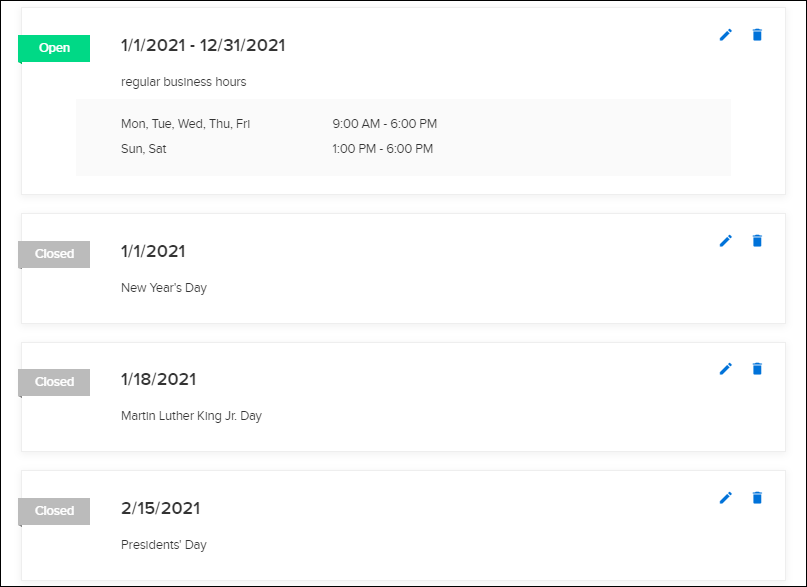Screen dimensions: 807x587
Task: Click the Presidents' Day label
Action: click(x=164, y=545)
